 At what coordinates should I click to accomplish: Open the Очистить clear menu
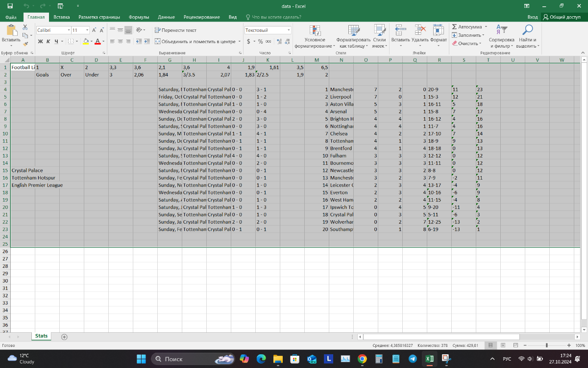point(466,43)
